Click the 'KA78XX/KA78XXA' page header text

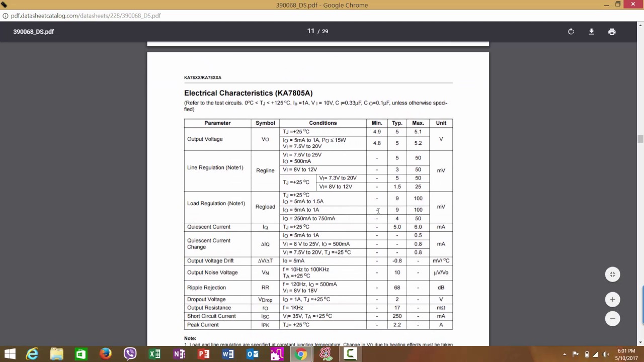(203, 77)
